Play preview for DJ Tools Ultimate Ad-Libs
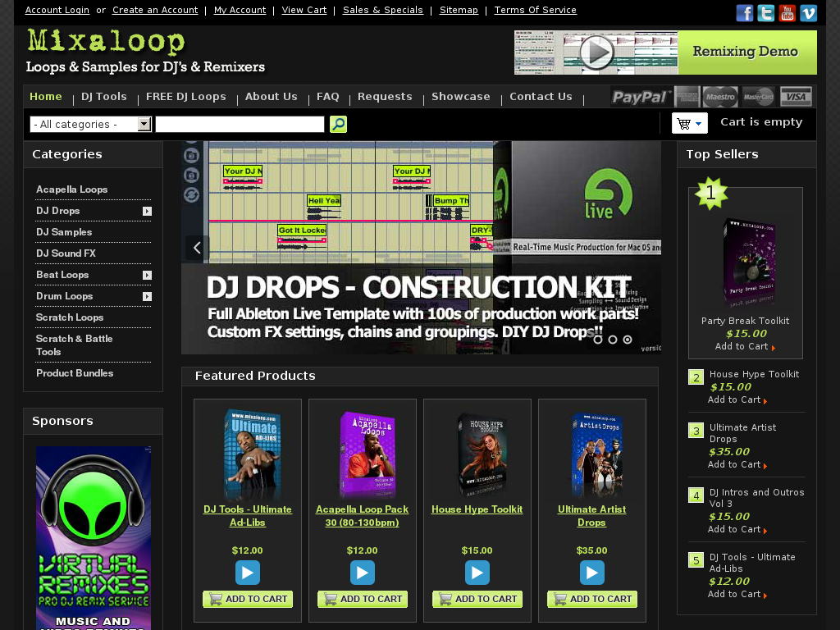The width and height of the screenshot is (840, 630). click(248, 573)
